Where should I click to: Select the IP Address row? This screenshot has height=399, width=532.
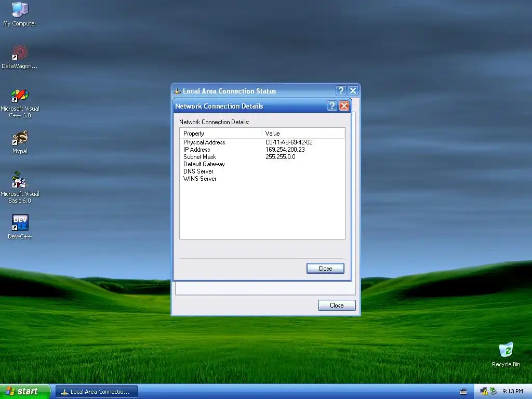coord(262,150)
